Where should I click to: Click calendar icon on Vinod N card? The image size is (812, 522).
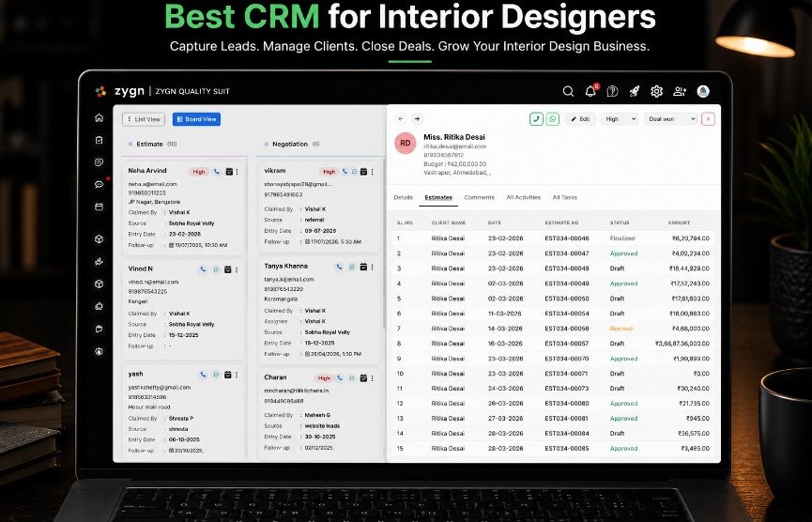tap(228, 269)
